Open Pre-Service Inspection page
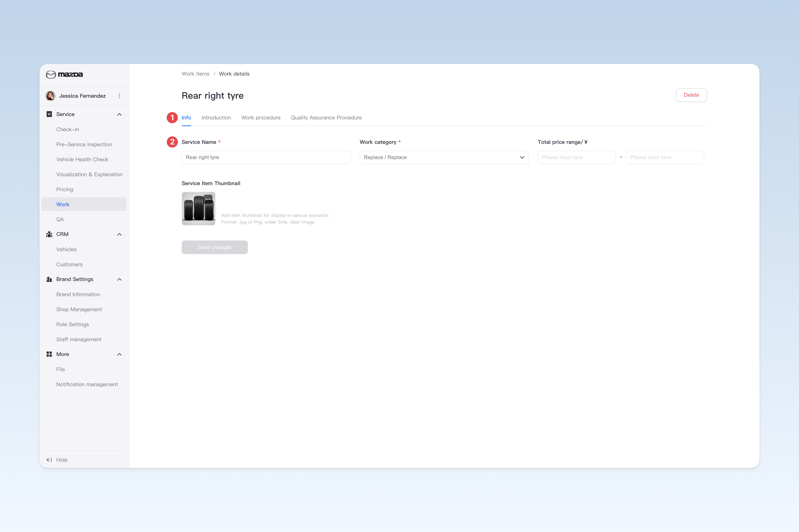Screen dimensions: 799x532 point(84,144)
